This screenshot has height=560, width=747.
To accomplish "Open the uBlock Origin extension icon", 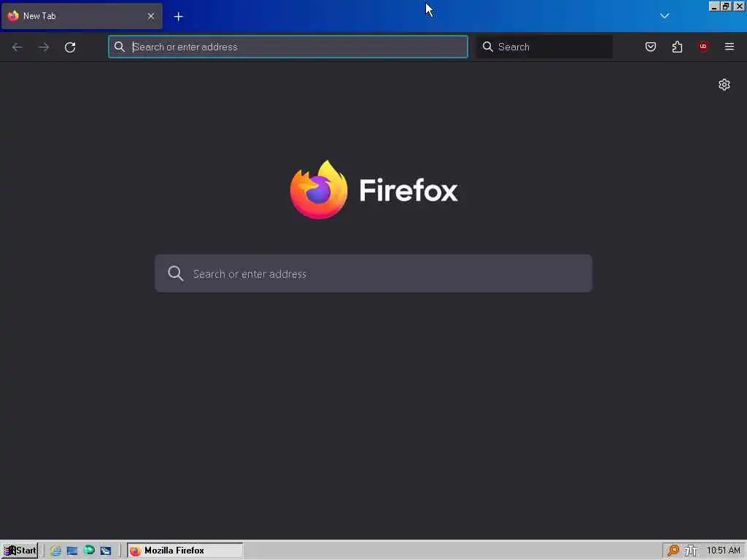I will pyautogui.click(x=703, y=47).
